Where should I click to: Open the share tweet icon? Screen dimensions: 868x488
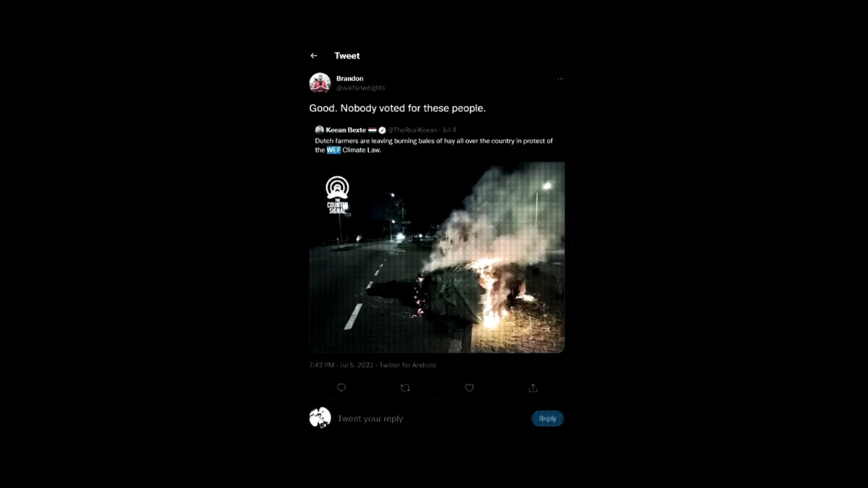(533, 388)
